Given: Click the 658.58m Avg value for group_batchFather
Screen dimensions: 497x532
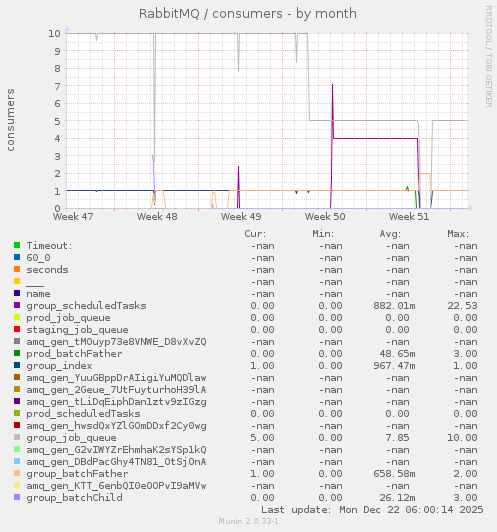Looking at the screenshot, I should 395,474.
